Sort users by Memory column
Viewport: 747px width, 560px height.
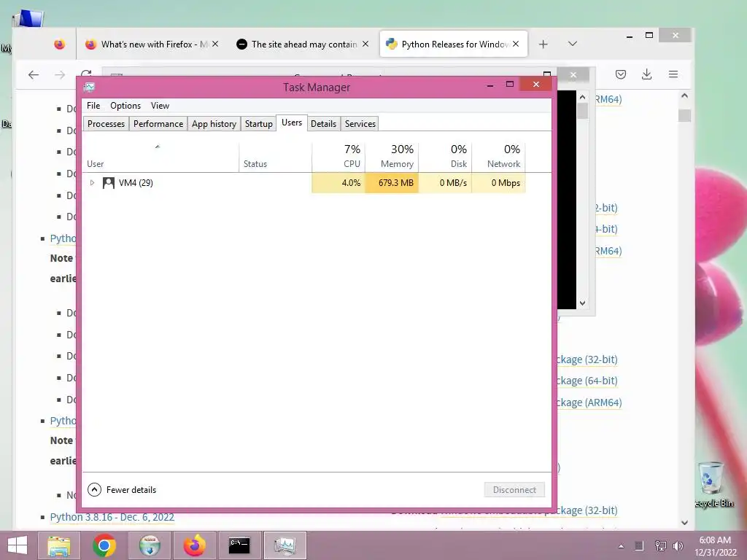[392, 157]
